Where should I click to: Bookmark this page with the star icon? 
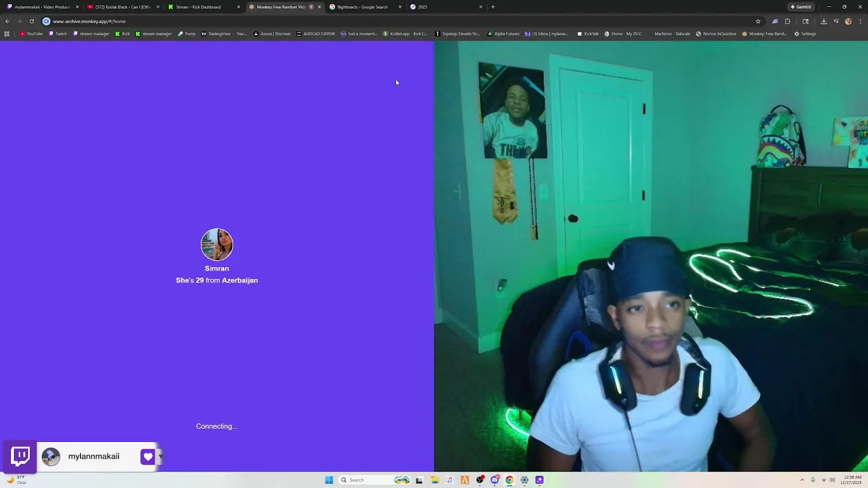tap(758, 21)
